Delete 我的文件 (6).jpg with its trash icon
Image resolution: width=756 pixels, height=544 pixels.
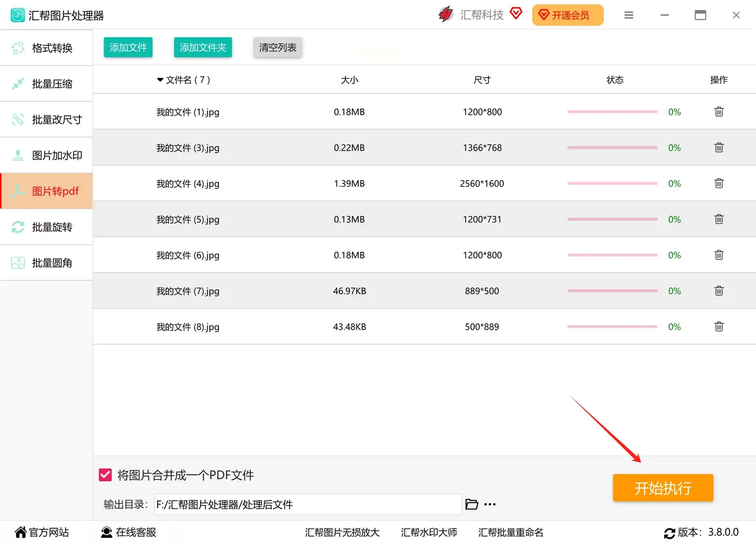(x=719, y=255)
